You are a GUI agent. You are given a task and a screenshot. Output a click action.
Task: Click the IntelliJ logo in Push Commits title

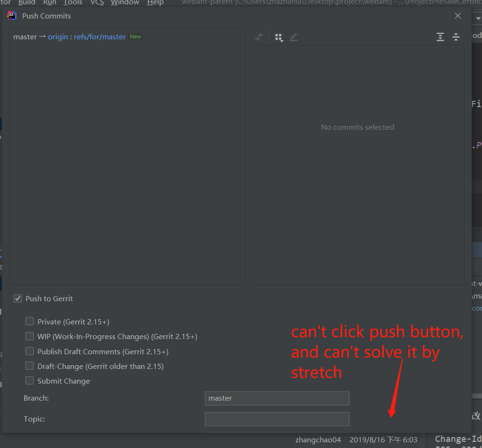click(12, 15)
